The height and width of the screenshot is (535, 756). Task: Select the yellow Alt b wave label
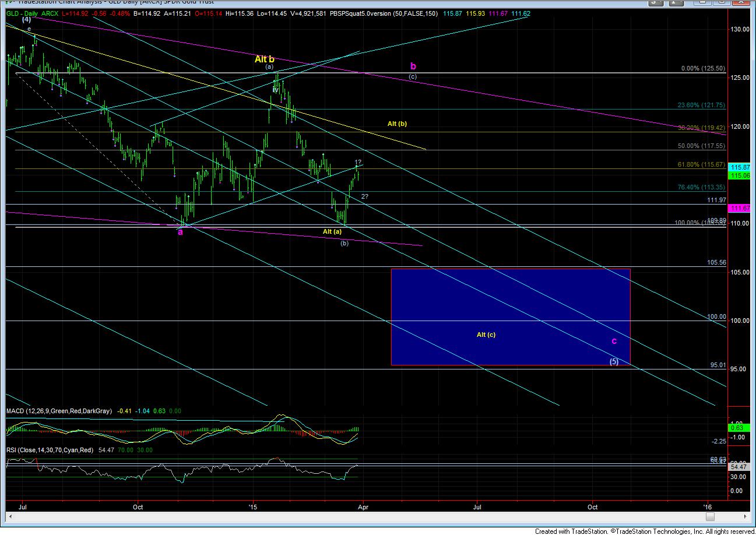(265, 59)
